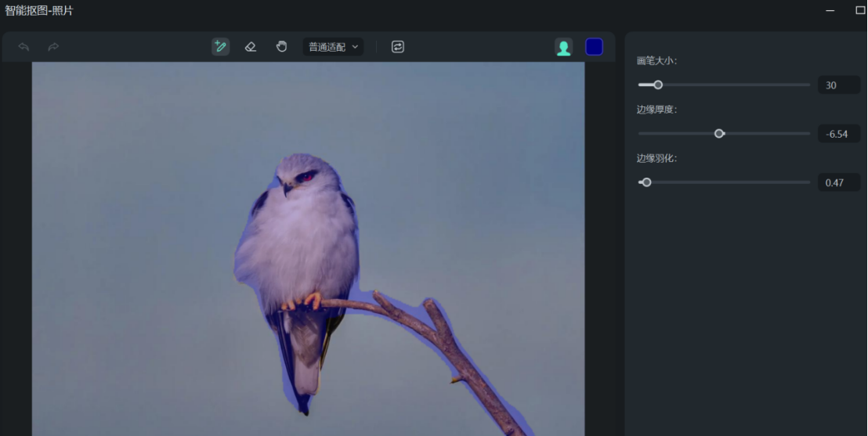Click the chevron beside 普通适配
Viewport: 868px width, 436px height.
click(355, 47)
